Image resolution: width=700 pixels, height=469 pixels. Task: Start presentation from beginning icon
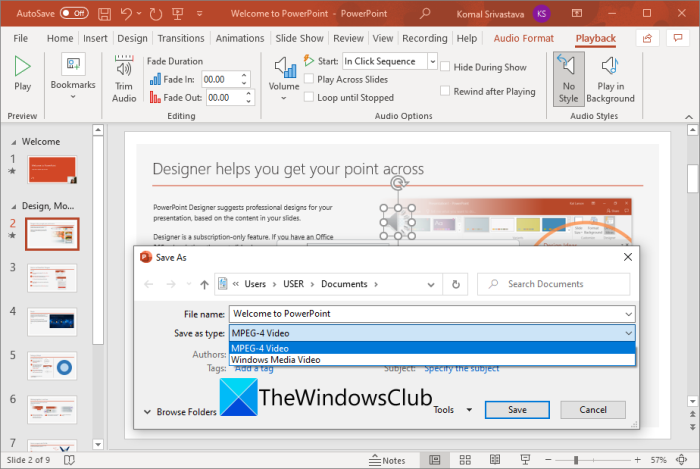coord(178,14)
